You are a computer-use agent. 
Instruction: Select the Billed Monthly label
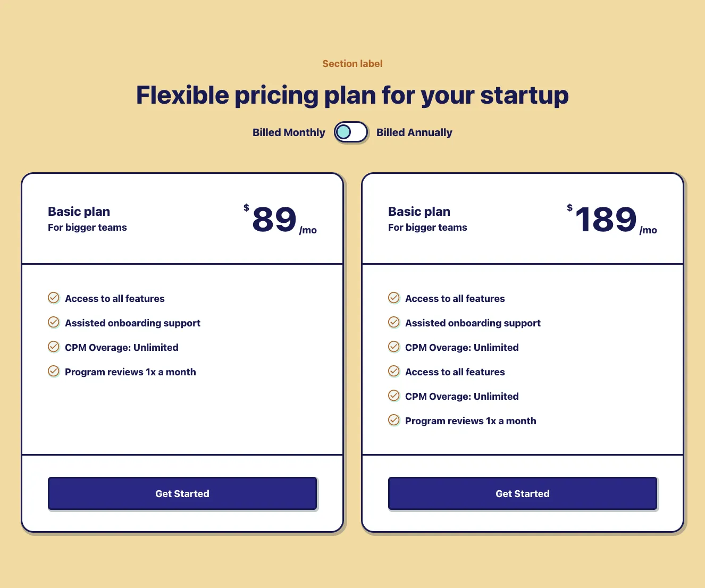[289, 132]
